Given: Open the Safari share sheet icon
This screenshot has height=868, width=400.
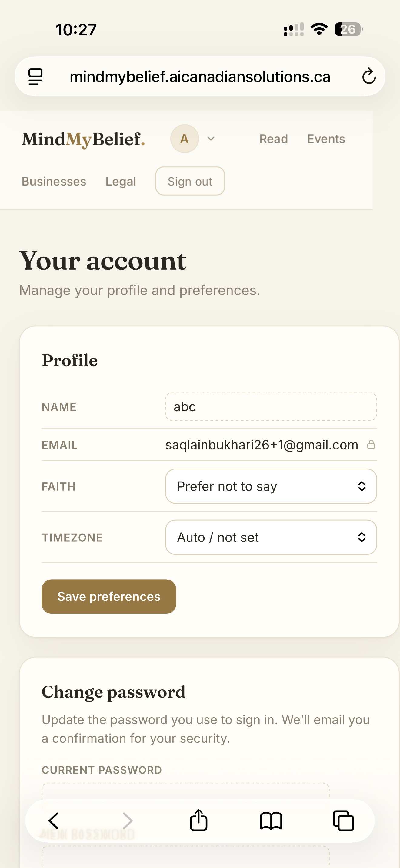Looking at the screenshot, I should click(199, 820).
